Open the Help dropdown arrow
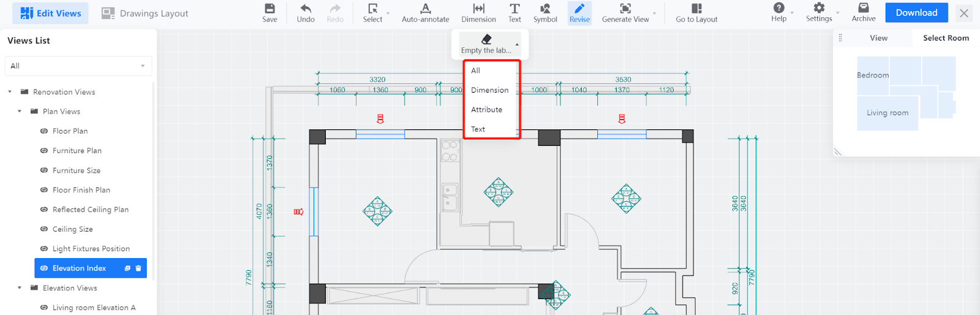The height and width of the screenshot is (315, 980). 792,13
